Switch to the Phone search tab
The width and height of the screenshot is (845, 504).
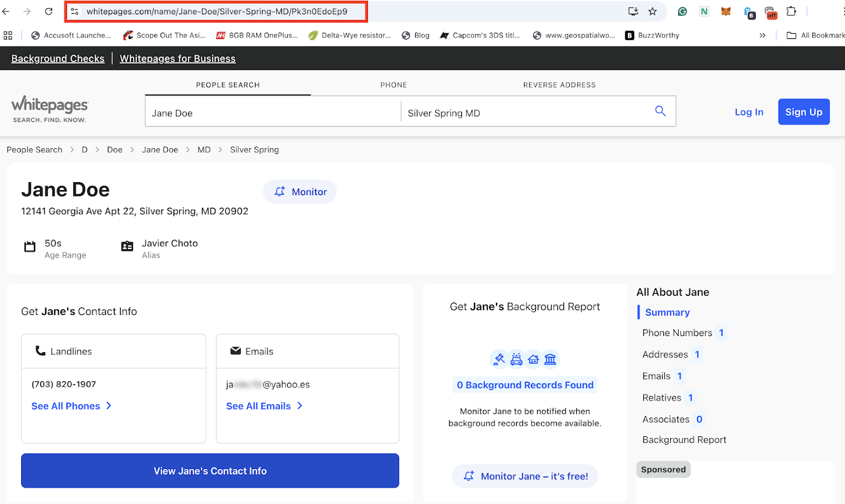pos(393,85)
